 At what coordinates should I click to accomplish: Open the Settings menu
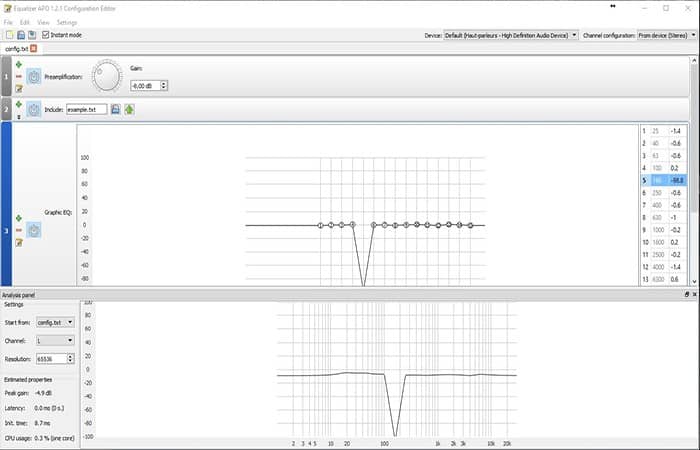pyautogui.click(x=67, y=22)
